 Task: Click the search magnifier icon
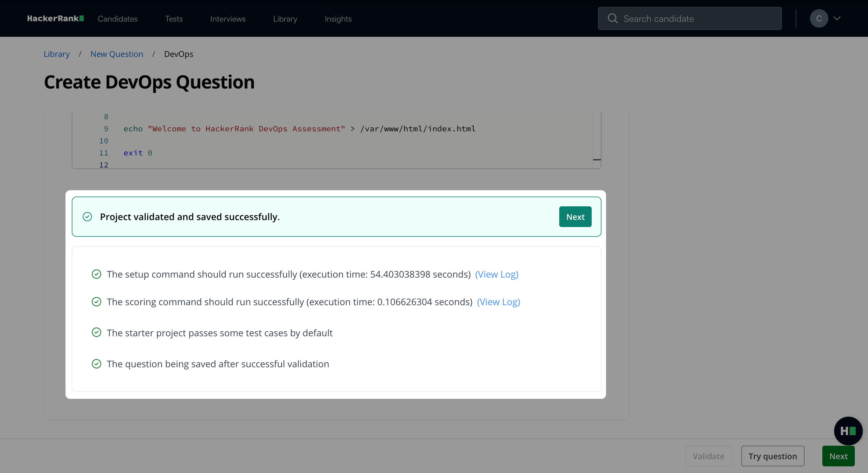coord(612,19)
